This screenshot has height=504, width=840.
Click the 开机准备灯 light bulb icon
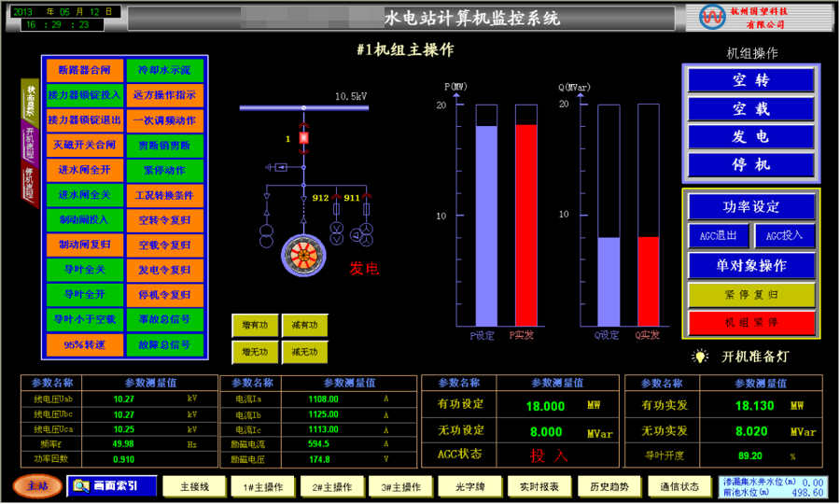(700, 357)
